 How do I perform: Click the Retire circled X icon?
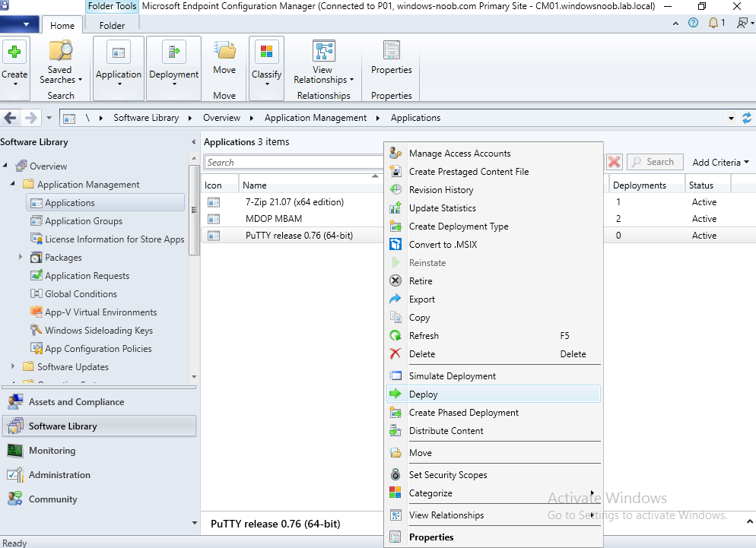tap(395, 281)
